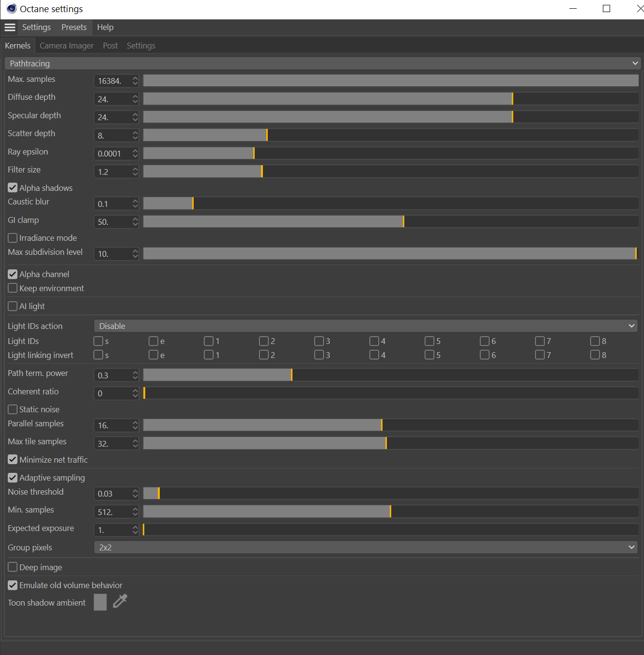Image resolution: width=644 pixels, height=655 pixels.
Task: Click the Parallel samples slider
Action: [391, 425]
